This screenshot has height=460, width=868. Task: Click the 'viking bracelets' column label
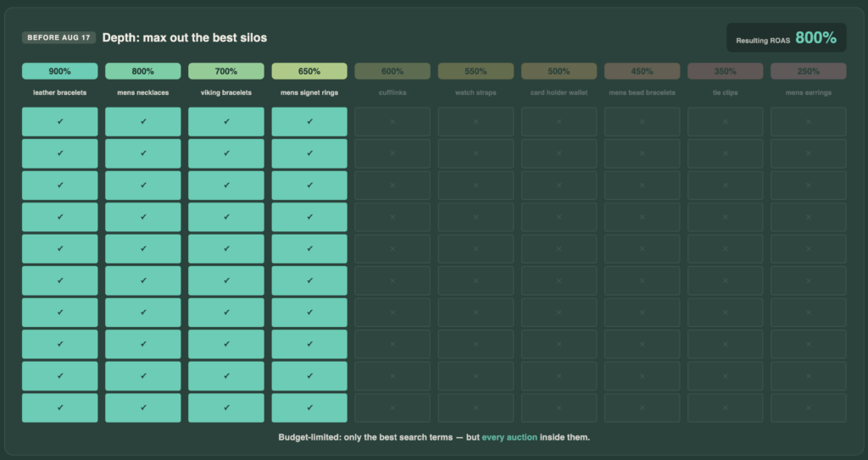(225, 92)
